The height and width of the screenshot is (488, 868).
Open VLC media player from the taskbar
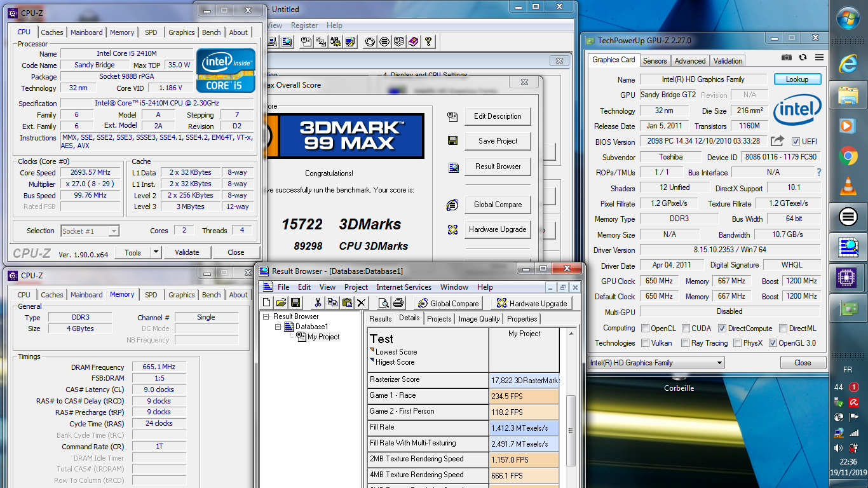[x=848, y=187]
